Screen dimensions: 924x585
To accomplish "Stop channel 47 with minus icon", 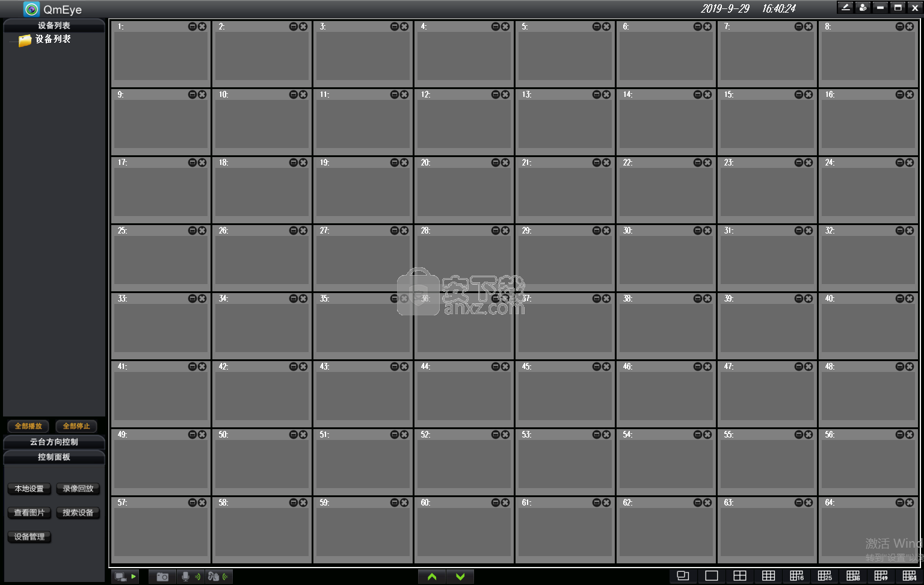I will pos(799,367).
